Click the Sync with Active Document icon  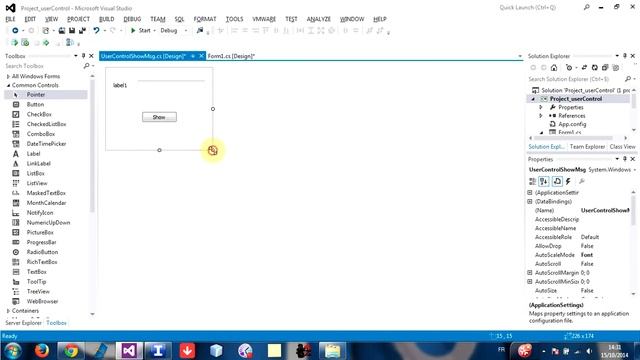pos(584,68)
